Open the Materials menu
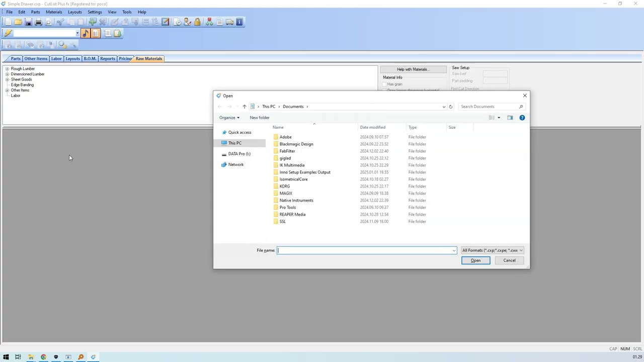644x362 pixels. coord(54,12)
